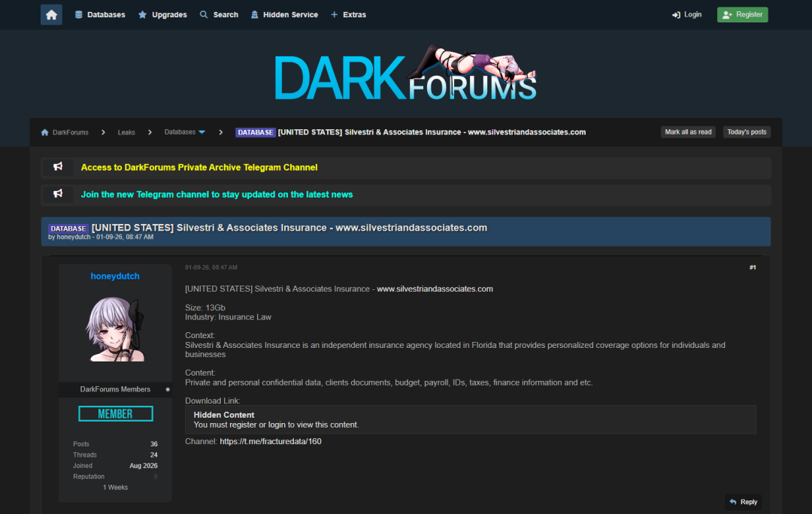812x514 pixels.
Task: Click 'Industry: Insurance Law' text
Action: coord(228,317)
